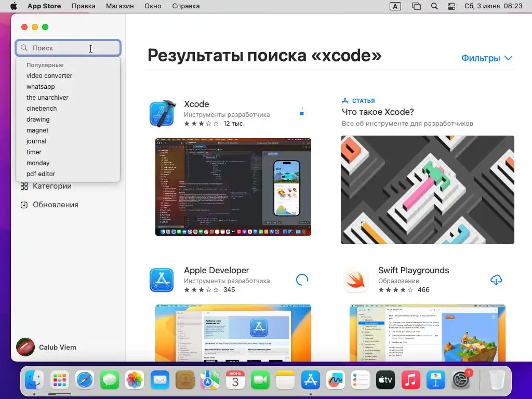
Task: Open Spotlight search in menu bar
Action: tap(434, 6)
